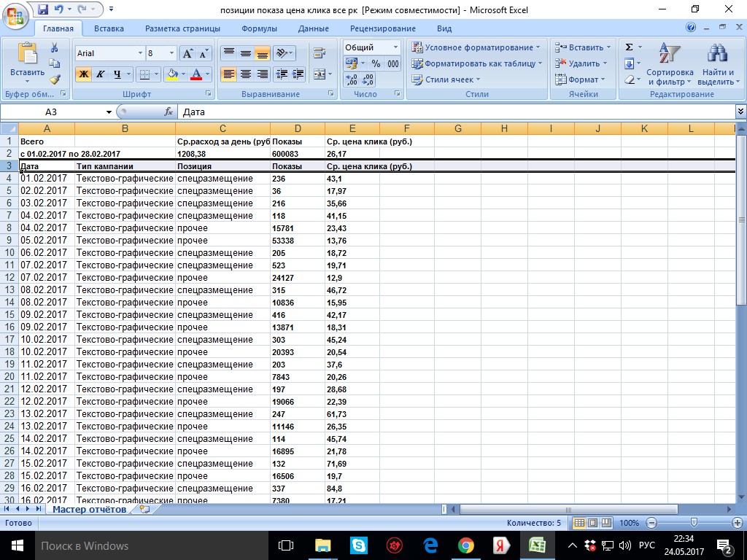747x560 pixels.
Task: Open Excel Help question mark icon
Action: pyautogui.click(x=691, y=28)
